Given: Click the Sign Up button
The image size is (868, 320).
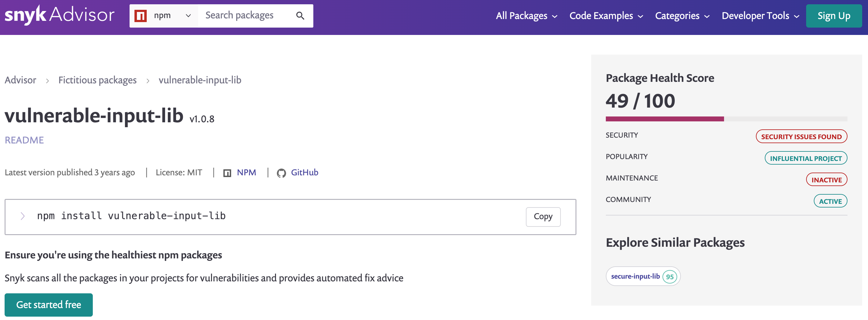Looking at the screenshot, I should 834,16.
